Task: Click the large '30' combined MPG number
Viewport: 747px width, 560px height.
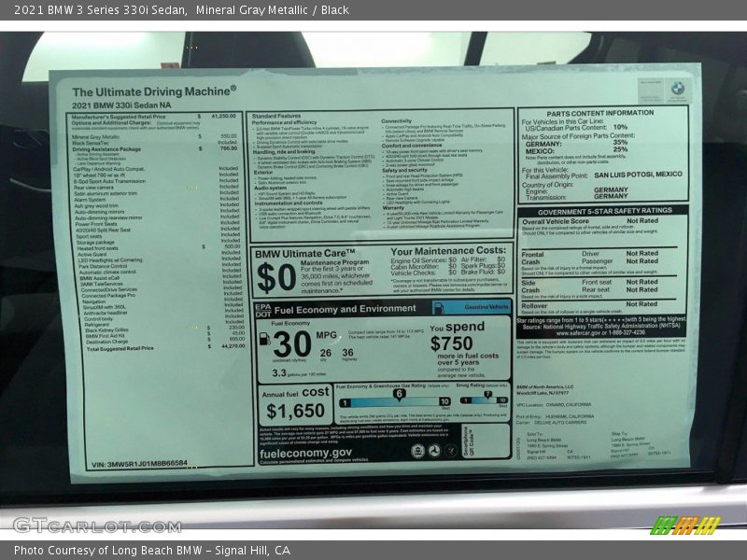Action: (292, 343)
